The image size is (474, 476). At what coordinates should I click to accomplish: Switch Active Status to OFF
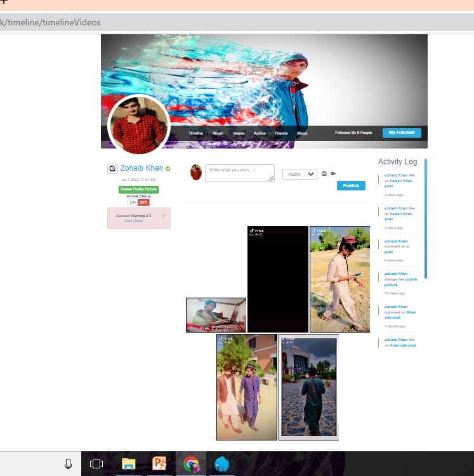[143, 202]
